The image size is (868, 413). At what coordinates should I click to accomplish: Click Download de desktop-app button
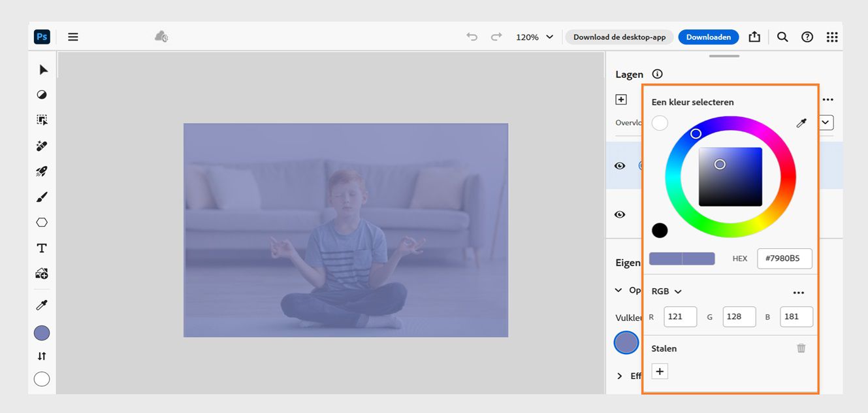coord(619,37)
